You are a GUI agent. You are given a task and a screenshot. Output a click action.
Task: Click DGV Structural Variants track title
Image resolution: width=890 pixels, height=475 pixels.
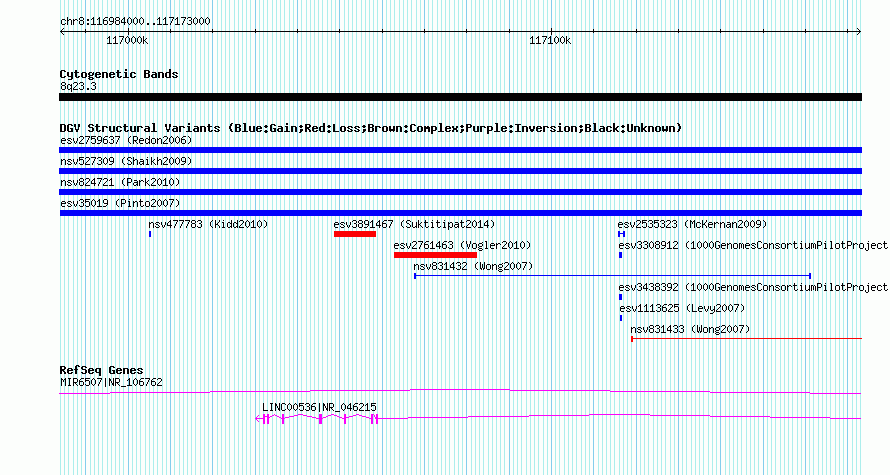[370, 128]
